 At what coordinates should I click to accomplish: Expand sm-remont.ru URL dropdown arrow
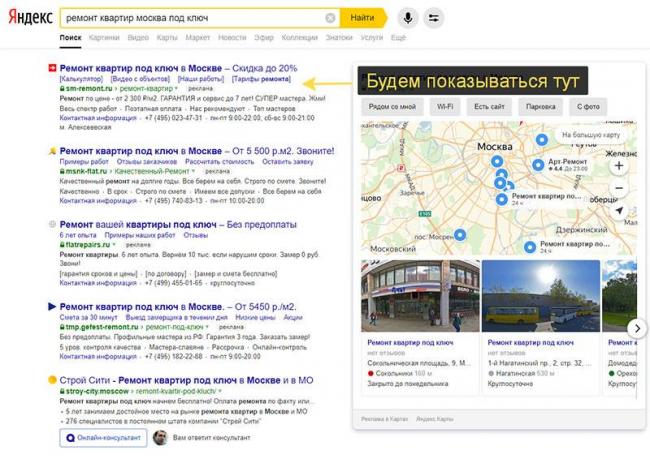pos(176,88)
